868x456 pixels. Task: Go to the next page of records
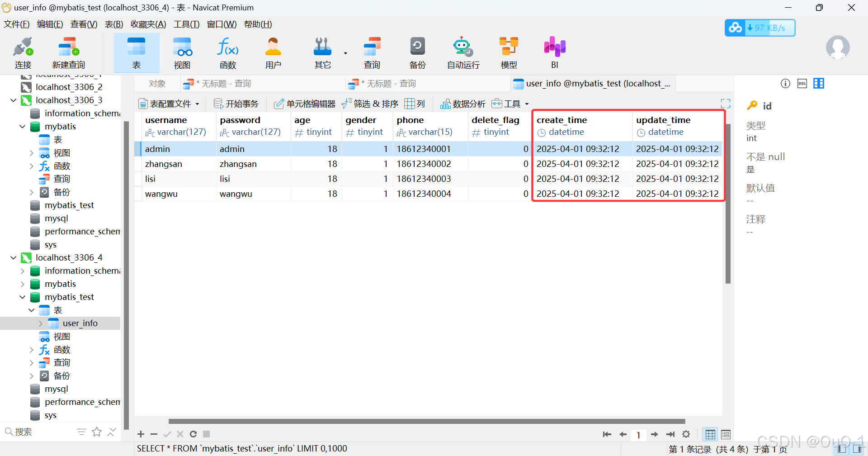click(x=654, y=434)
